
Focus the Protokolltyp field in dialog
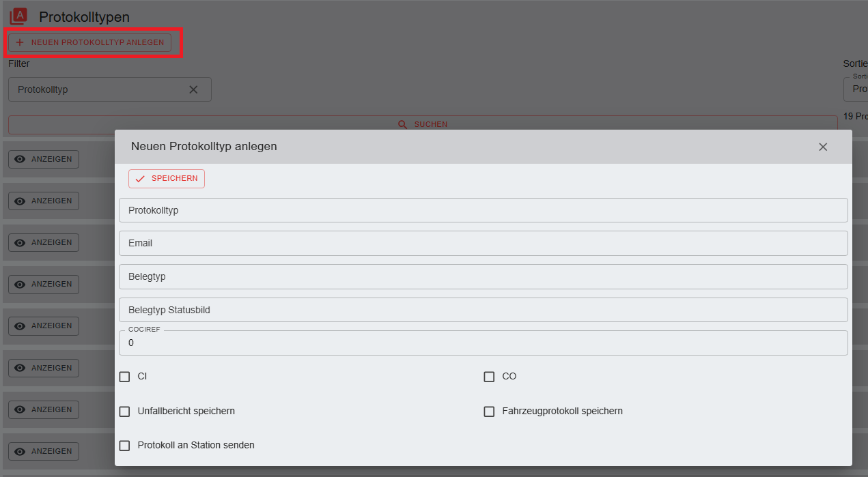(483, 210)
